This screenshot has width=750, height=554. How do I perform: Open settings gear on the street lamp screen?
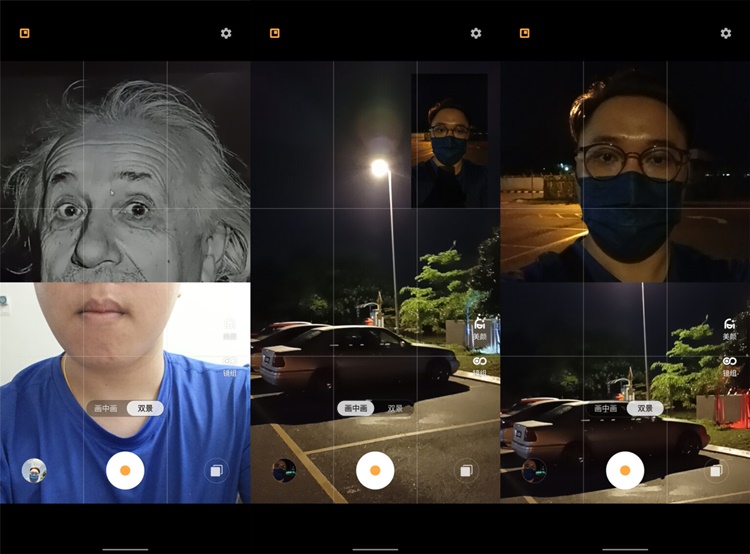pos(475,33)
